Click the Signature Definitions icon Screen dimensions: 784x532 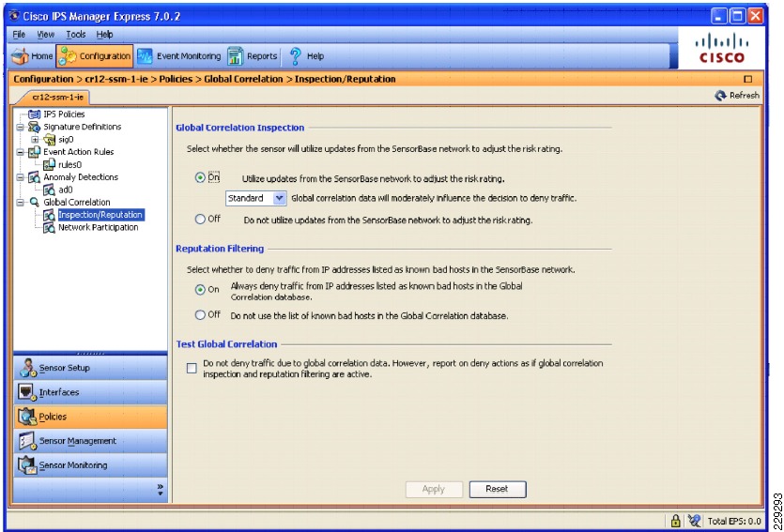[x=34, y=127]
